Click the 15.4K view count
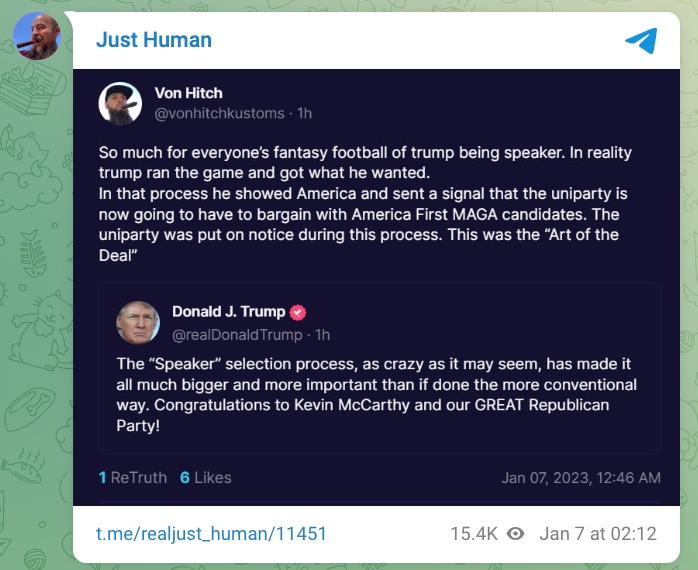 tap(473, 534)
